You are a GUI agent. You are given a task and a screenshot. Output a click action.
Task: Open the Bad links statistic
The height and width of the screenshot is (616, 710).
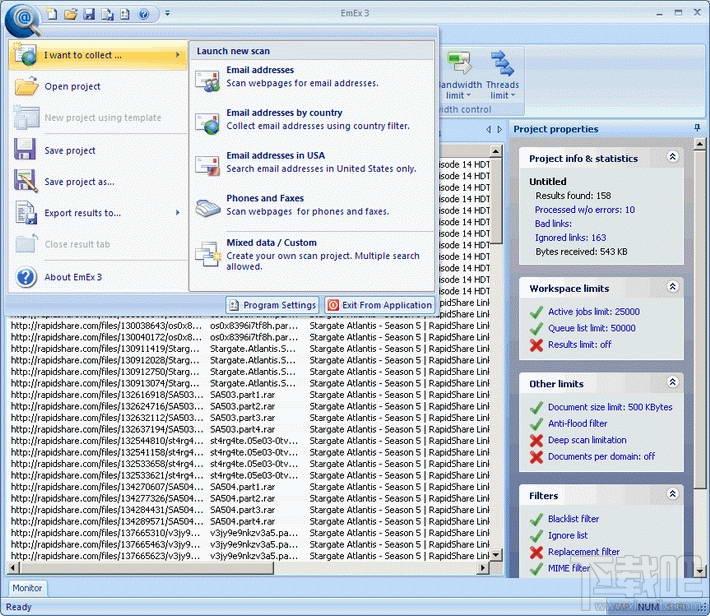[553, 224]
